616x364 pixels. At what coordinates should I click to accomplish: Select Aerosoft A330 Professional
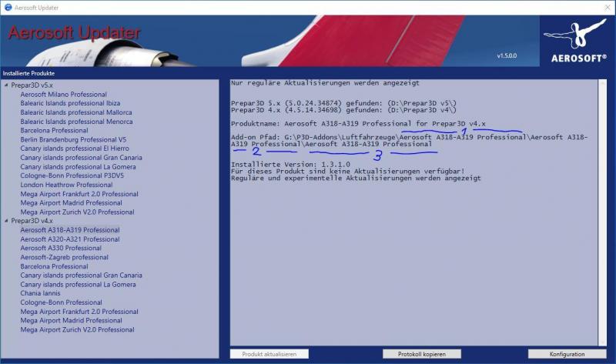click(61, 248)
